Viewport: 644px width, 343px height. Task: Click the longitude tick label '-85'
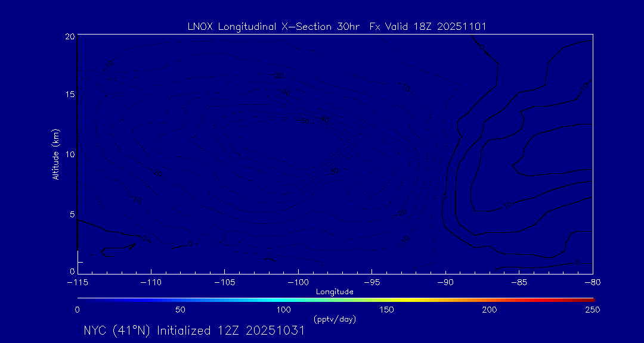(x=518, y=282)
